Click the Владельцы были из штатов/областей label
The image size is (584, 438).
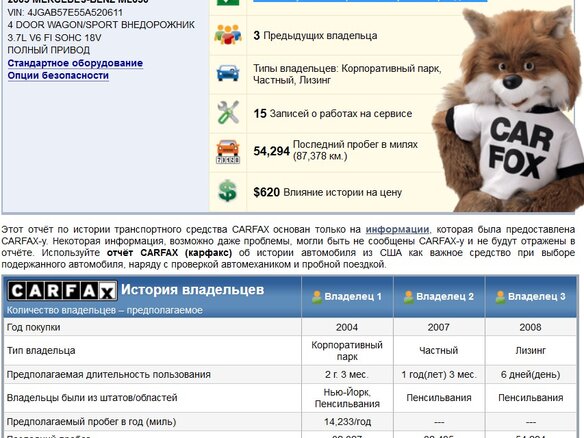click(x=92, y=398)
